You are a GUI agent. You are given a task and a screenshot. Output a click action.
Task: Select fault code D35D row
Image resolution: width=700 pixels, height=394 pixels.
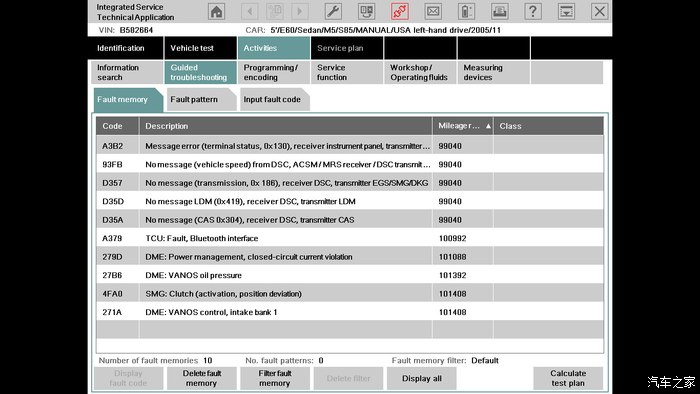350,201
